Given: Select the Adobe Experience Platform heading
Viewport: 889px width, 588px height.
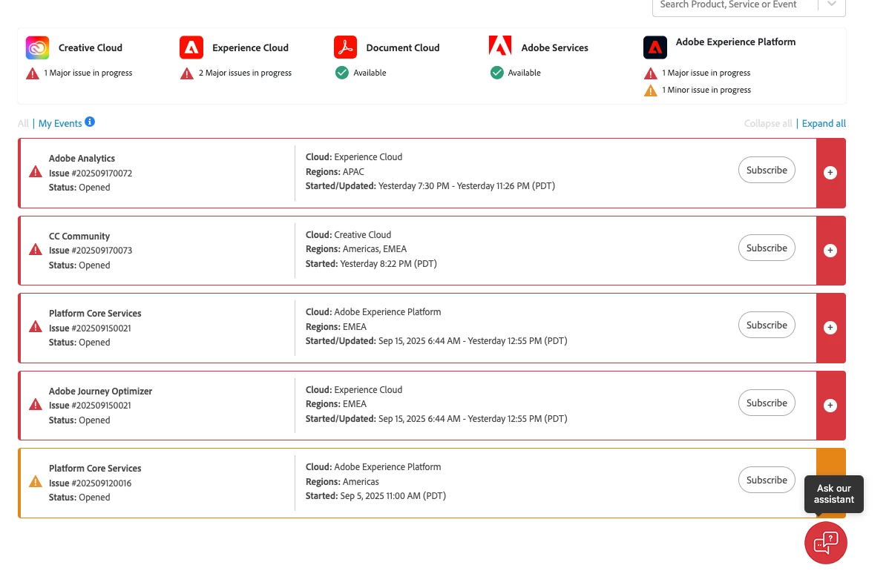Looking at the screenshot, I should click(735, 42).
